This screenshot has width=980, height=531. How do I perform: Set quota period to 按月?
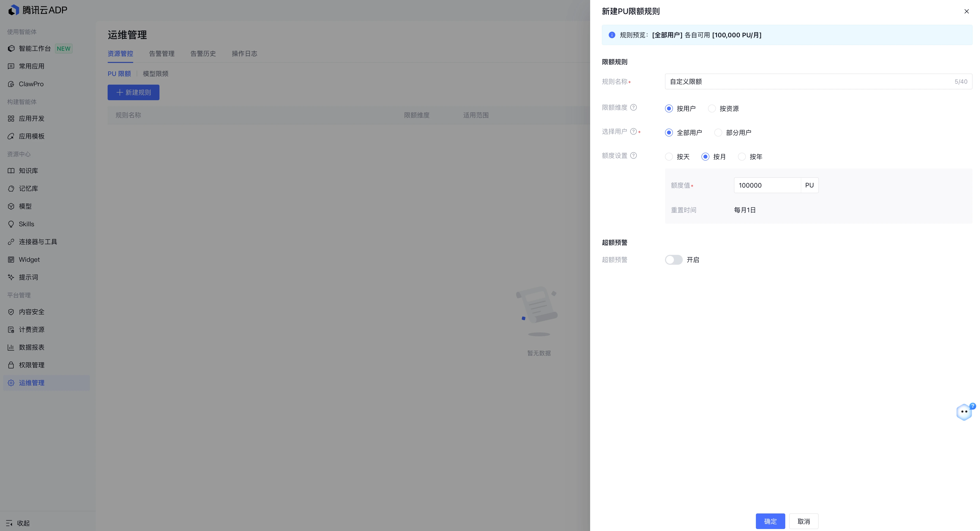point(714,156)
